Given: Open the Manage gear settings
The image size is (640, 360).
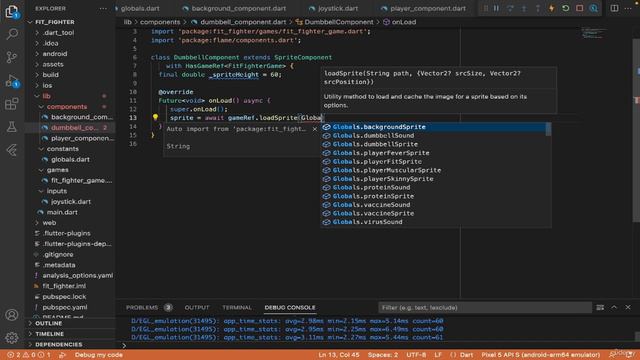Looking at the screenshot, I should pos(12,338).
